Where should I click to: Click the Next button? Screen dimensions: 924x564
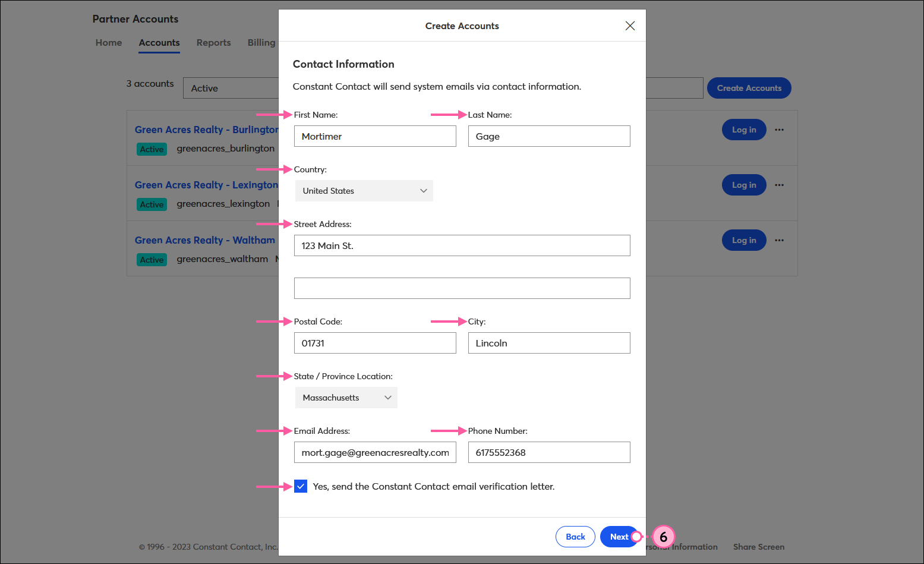(x=619, y=537)
